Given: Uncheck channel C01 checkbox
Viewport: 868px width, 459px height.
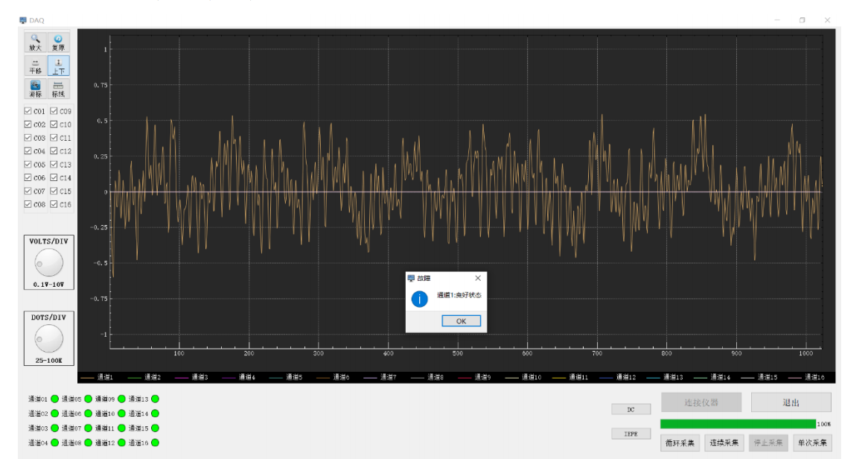Looking at the screenshot, I should (x=28, y=111).
